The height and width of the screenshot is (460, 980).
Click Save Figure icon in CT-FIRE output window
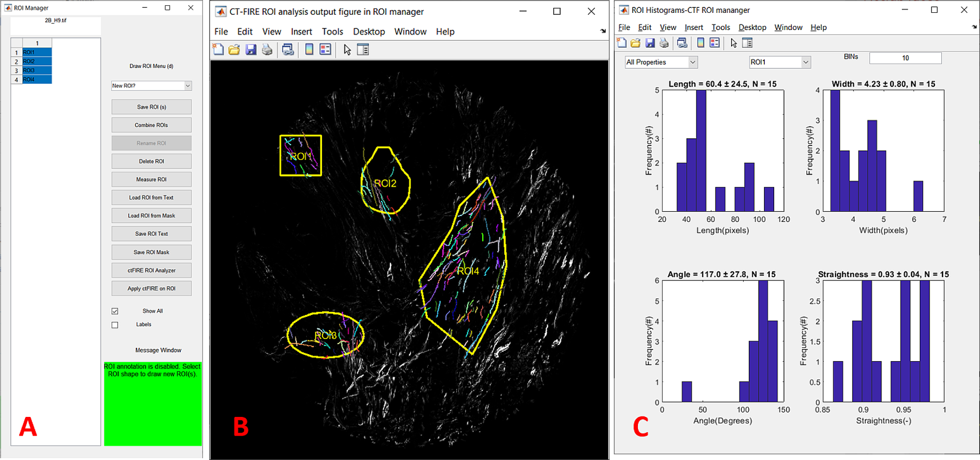[251, 49]
